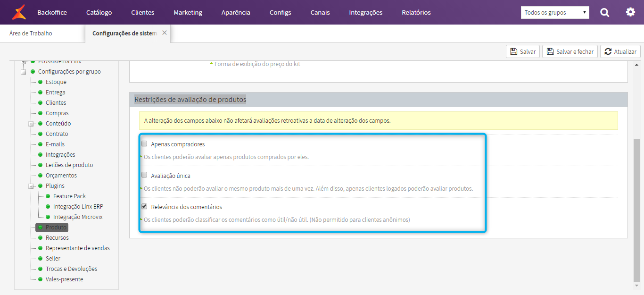
Task: Click the Linx logo icon
Action: 19,12
